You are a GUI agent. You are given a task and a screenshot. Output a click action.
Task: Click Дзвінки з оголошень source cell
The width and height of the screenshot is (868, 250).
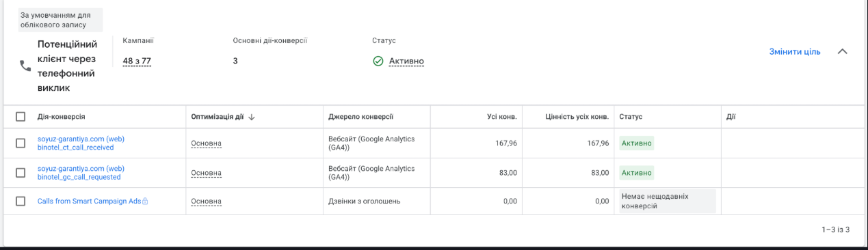365,202
